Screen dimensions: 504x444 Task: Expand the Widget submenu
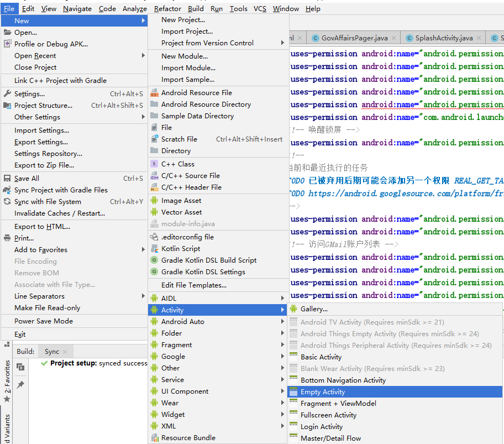282,414
